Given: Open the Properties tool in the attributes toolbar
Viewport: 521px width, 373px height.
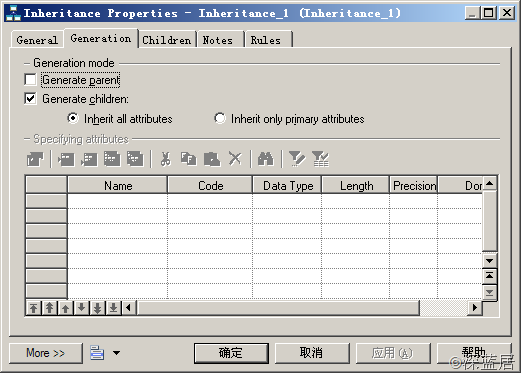Looking at the screenshot, I should [35, 159].
